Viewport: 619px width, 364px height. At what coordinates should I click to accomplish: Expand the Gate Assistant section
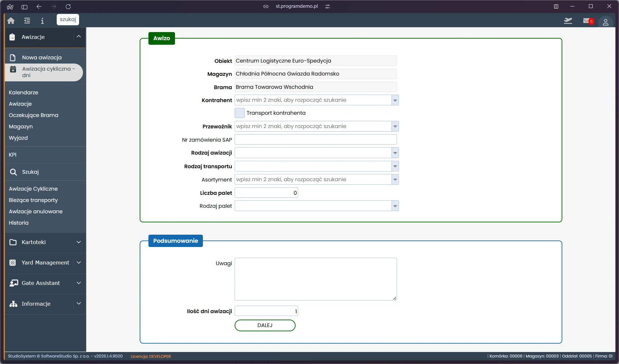[79, 283]
